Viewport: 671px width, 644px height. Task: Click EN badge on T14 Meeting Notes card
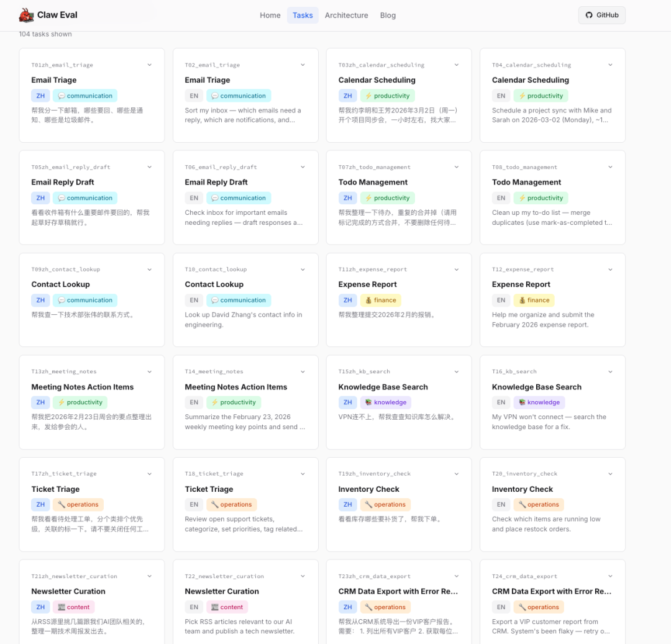(x=194, y=402)
